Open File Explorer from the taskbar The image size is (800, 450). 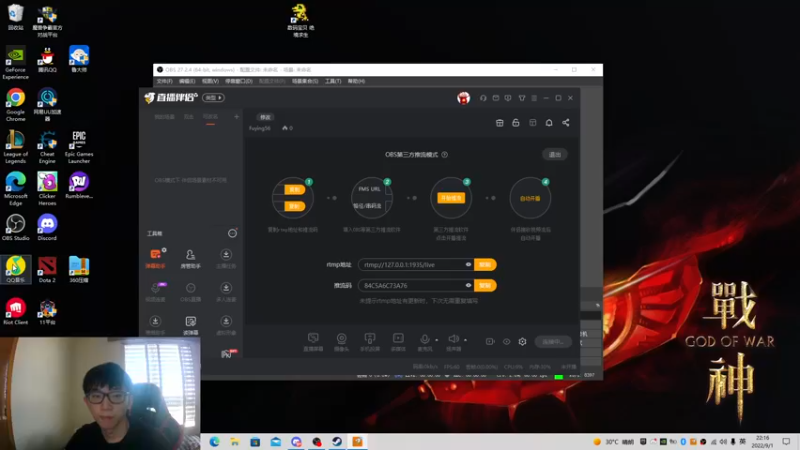(x=235, y=442)
